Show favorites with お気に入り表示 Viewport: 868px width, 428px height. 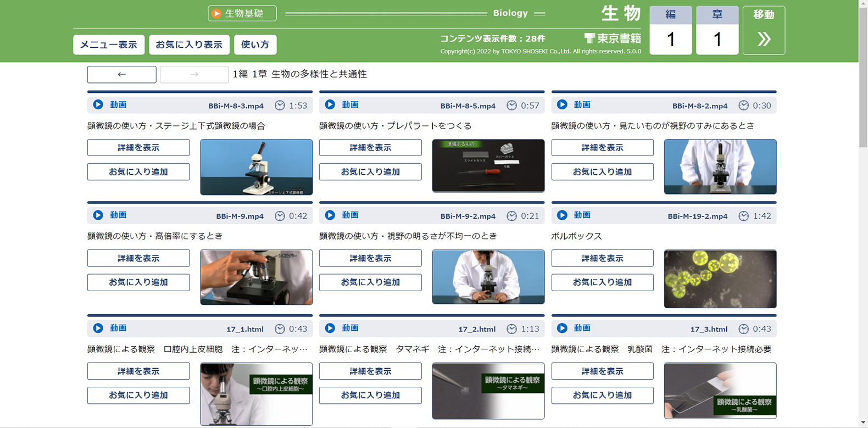click(189, 45)
